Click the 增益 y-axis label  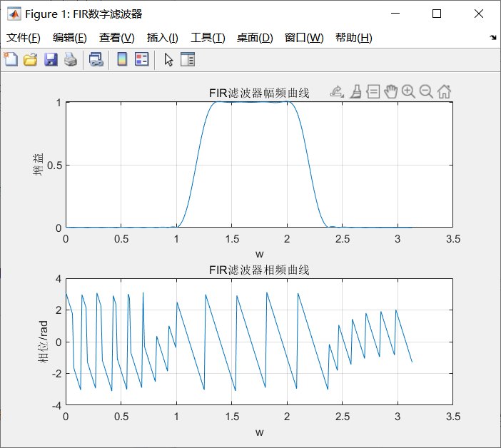pyautogui.click(x=38, y=165)
